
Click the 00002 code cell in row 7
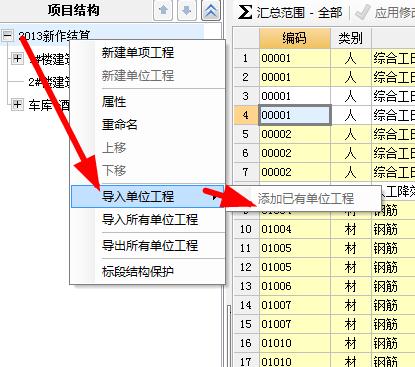pyautogui.click(x=295, y=172)
